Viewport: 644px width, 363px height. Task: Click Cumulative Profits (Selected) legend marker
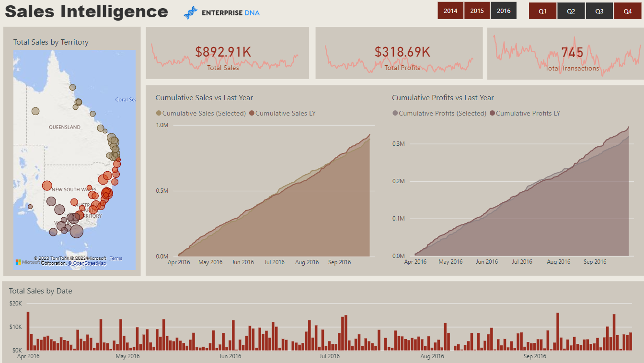[395, 113]
